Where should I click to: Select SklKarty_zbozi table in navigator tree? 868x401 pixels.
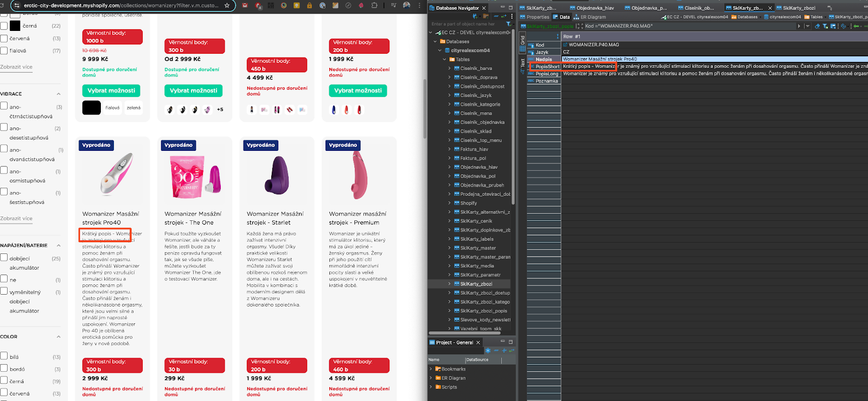coord(476,284)
